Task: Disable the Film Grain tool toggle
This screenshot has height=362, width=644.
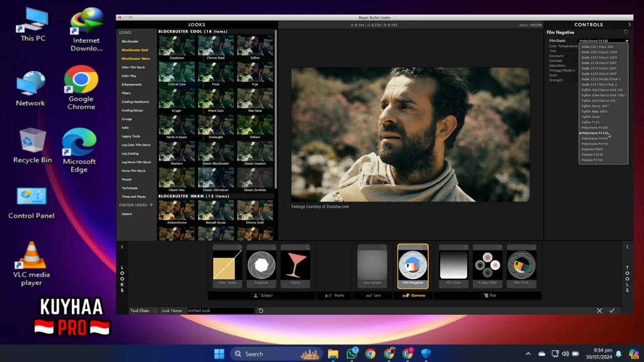Action: click(466, 247)
